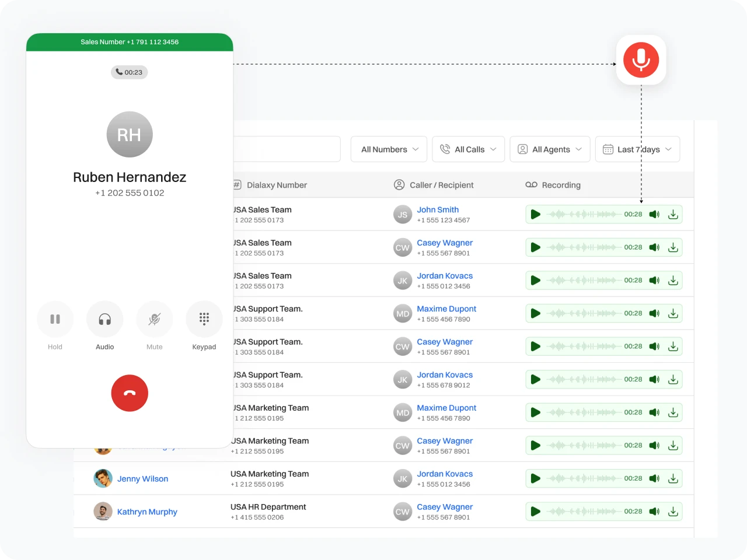The image size is (747, 560).
Task: Play recording in Jenny Wilson's row
Action: click(535, 478)
